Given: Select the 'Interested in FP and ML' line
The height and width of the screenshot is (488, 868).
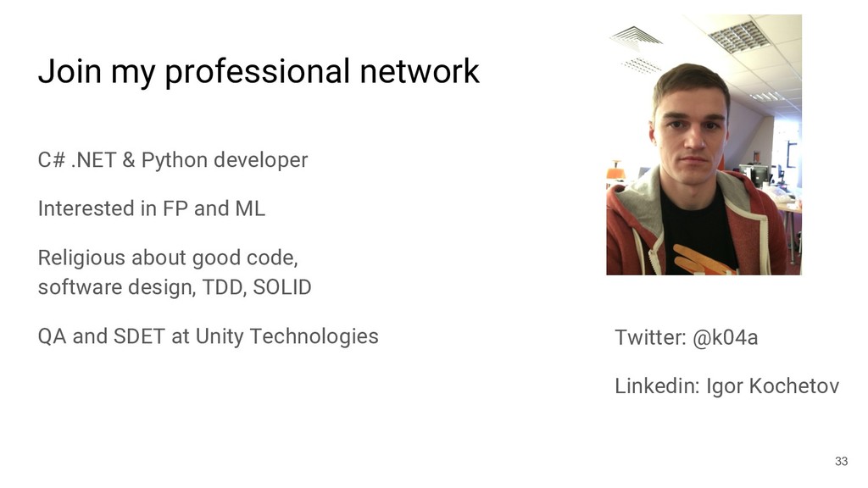Looking at the screenshot, I should click(x=151, y=208).
